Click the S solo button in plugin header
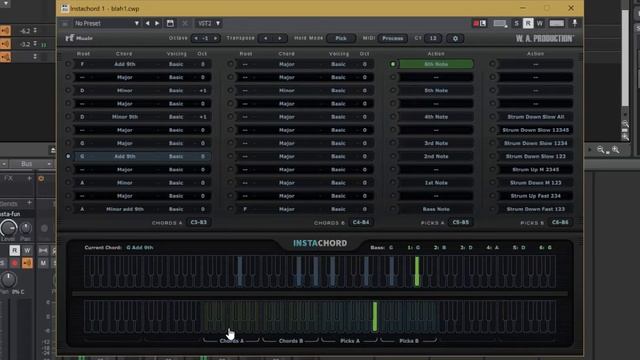 tap(516, 23)
